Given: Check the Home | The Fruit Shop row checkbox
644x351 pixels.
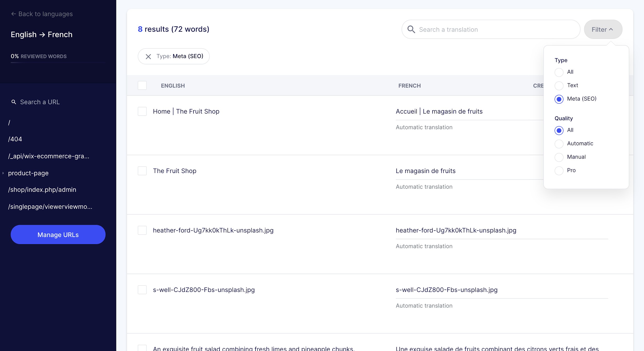Looking at the screenshot, I should click(142, 112).
